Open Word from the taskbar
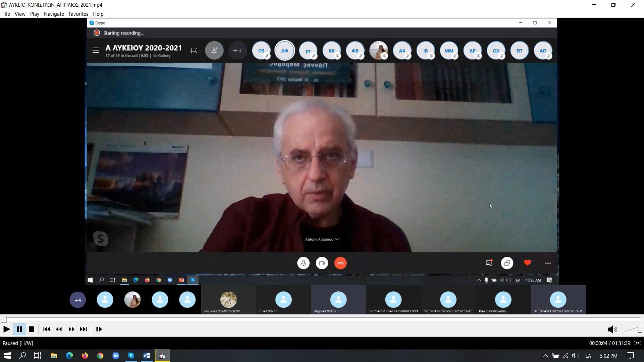 [147, 356]
